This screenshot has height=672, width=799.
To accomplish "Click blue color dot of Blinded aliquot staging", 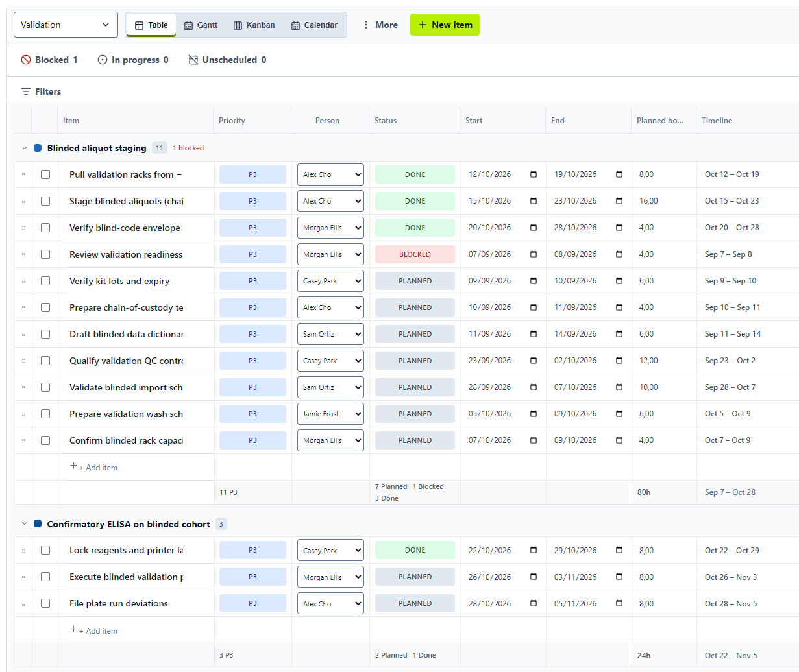I will (38, 148).
